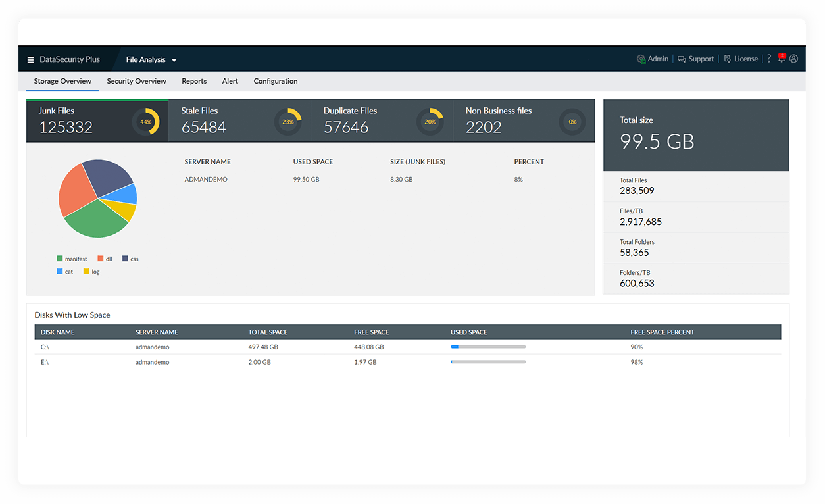Open the Configuration tab
825x504 pixels.
tap(276, 81)
